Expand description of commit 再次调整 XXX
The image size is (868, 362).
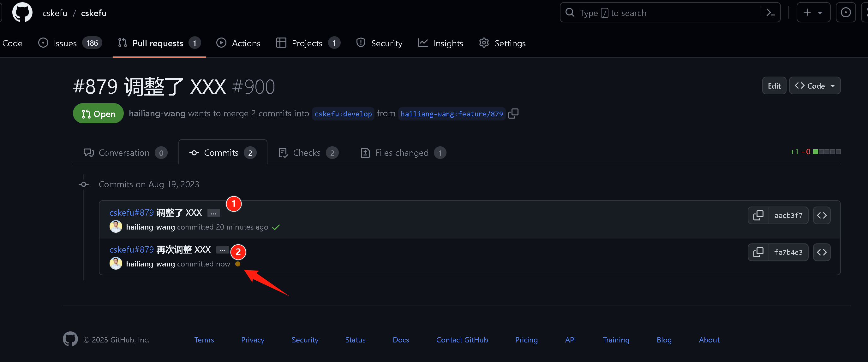(x=222, y=250)
